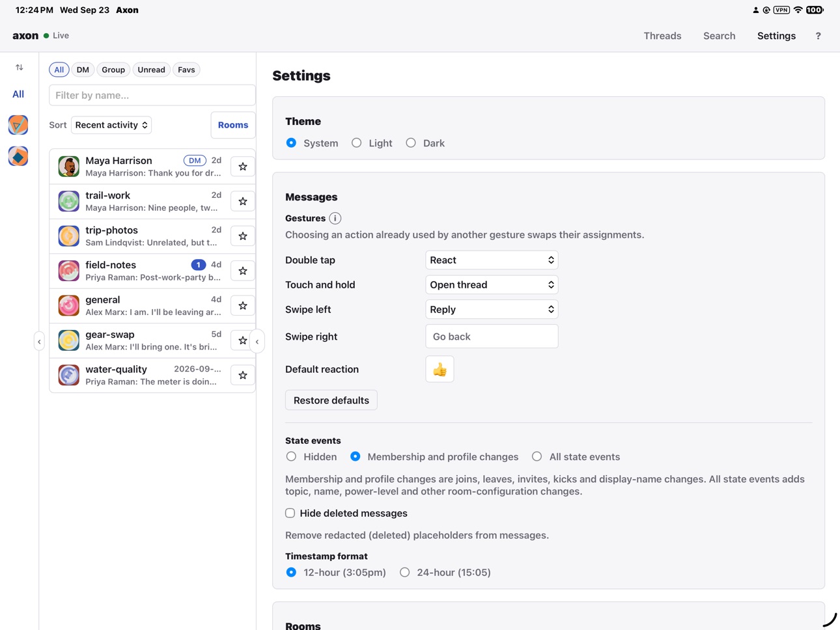Focus the Filter by name field

[152, 95]
